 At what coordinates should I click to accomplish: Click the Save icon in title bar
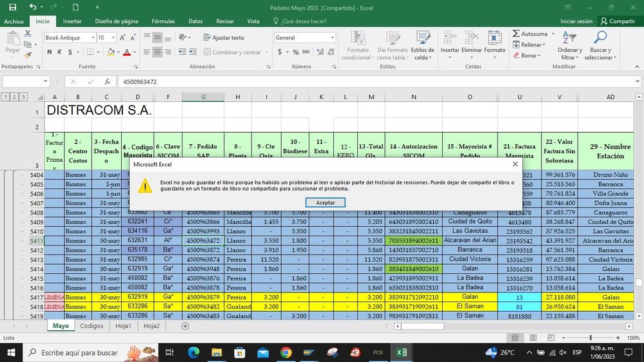[x=13, y=7]
